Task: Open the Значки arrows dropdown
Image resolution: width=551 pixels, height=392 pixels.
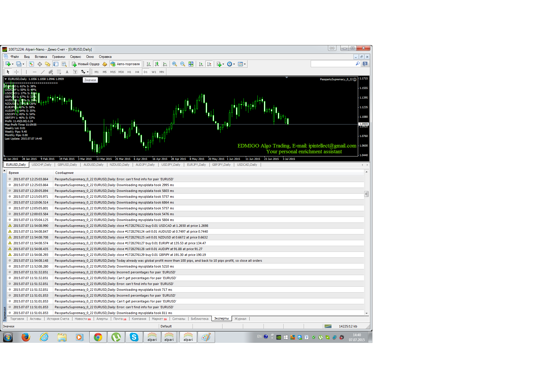Action: [88, 72]
